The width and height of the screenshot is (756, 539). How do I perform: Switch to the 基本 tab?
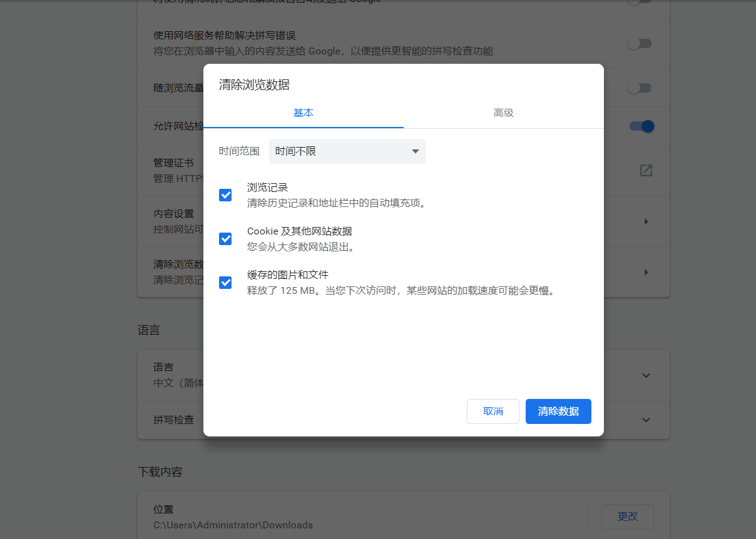pos(304,113)
